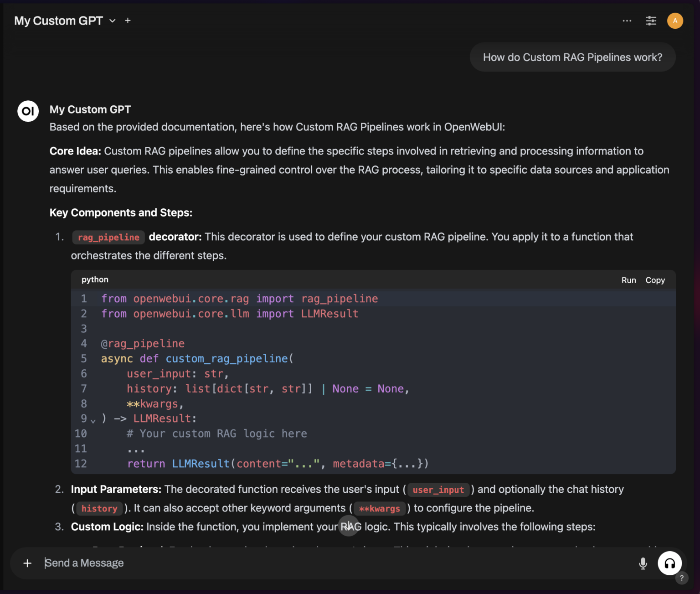Screen dimensions: 700x594
Task: Click the scroll-to-bottom floating button
Action: click(349, 526)
